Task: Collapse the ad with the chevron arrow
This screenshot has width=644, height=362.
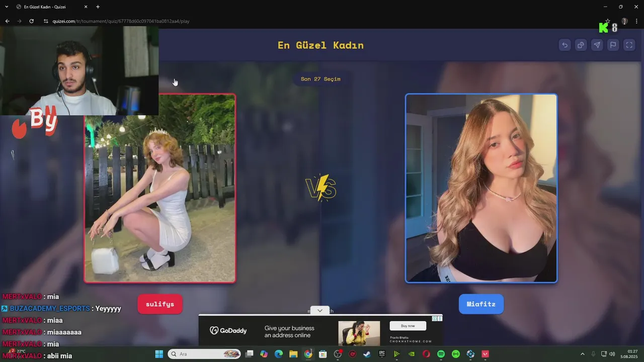Action: (x=319, y=311)
